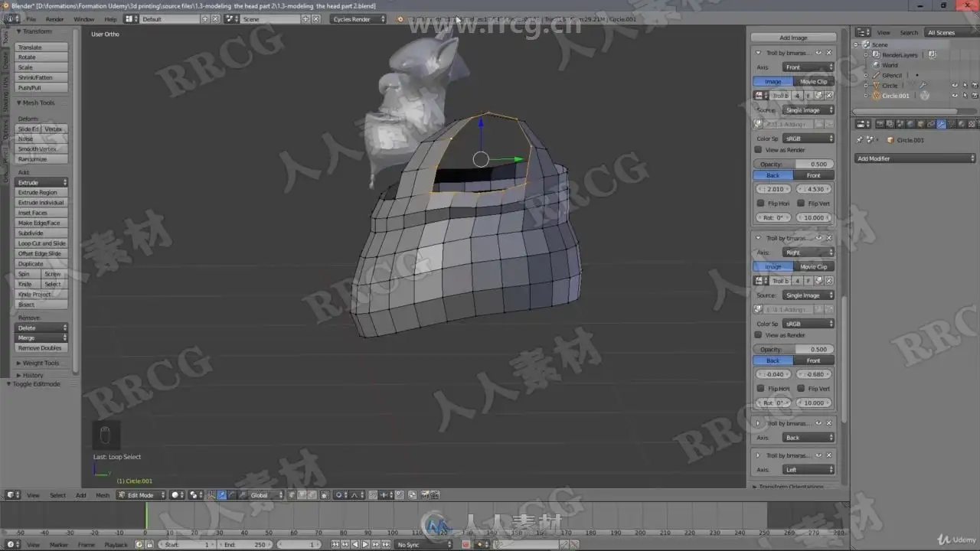
Task: Open the Window menu
Action: click(83, 18)
